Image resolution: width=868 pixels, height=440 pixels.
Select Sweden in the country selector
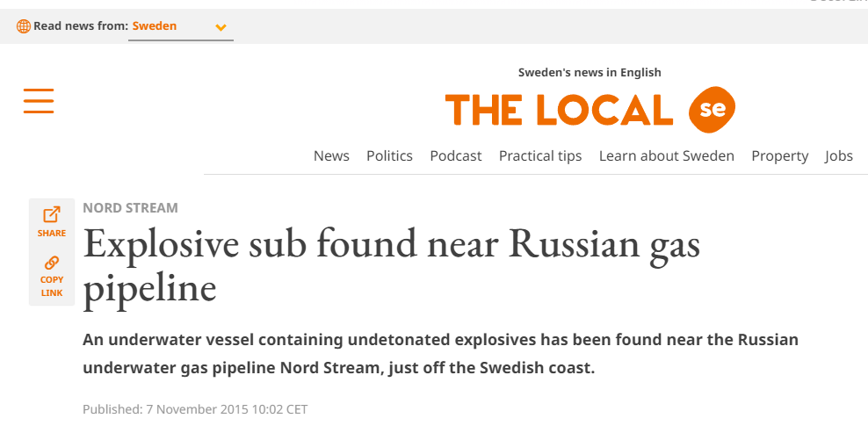[155, 26]
